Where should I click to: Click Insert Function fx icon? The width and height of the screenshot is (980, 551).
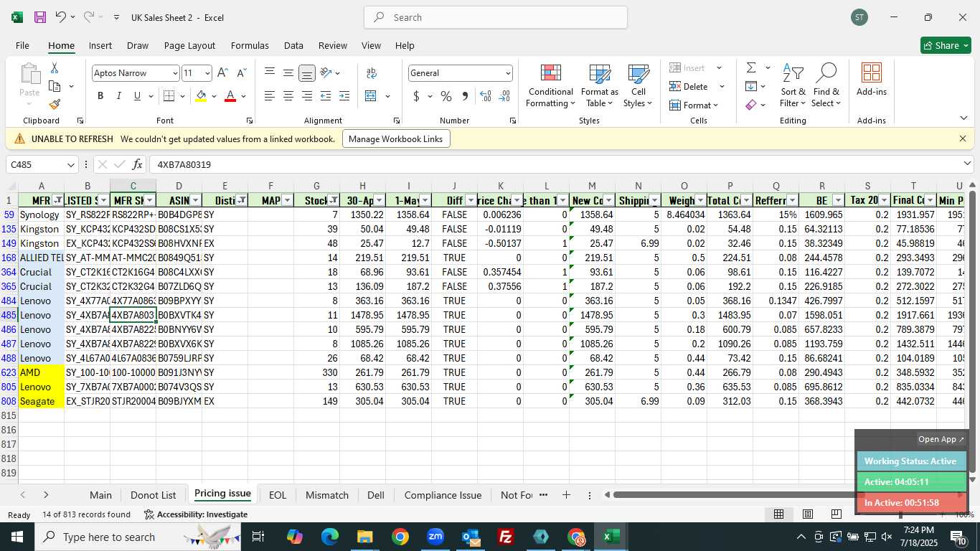[137, 164]
